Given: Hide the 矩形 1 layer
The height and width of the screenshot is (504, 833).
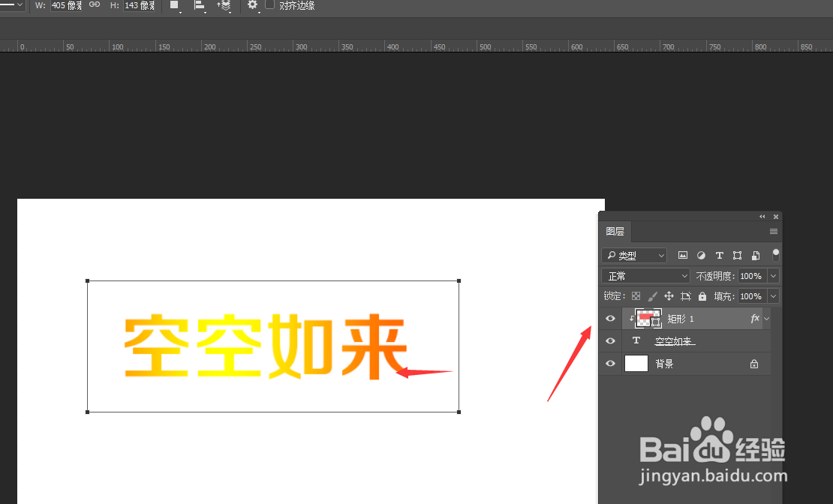Looking at the screenshot, I should pyautogui.click(x=610, y=318).
